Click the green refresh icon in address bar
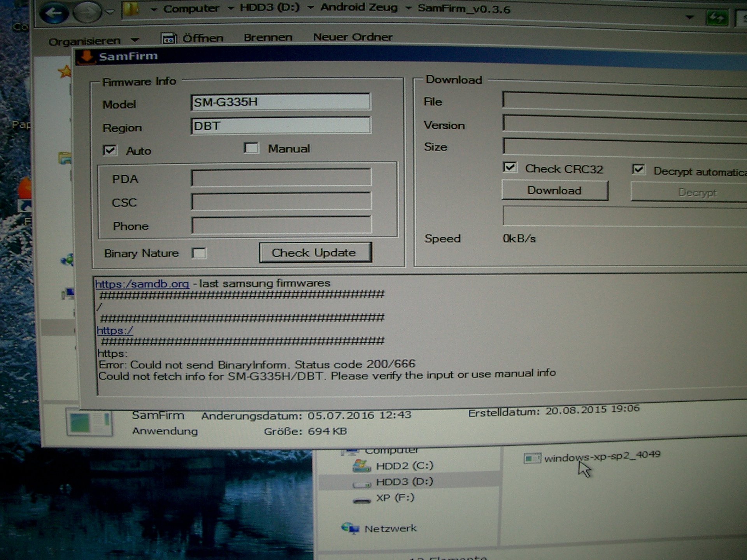 click(x=717, y=17)
